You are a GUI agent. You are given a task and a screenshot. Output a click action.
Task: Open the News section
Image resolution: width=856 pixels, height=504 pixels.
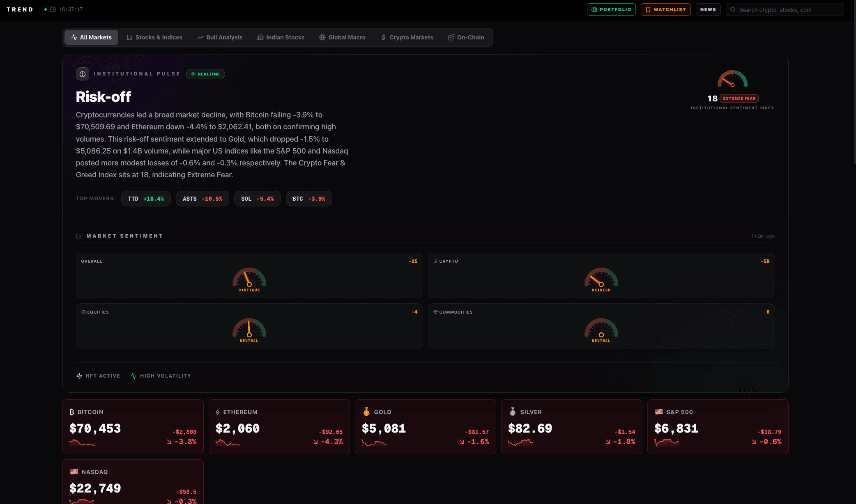point(708,9)
